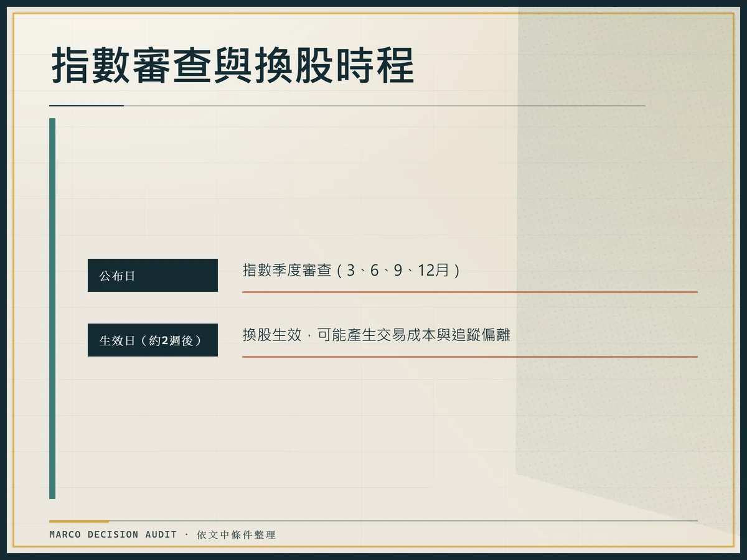Select the text 換股生效，可能產生交易成本與追蹤偏離

(x=376, y=335)
